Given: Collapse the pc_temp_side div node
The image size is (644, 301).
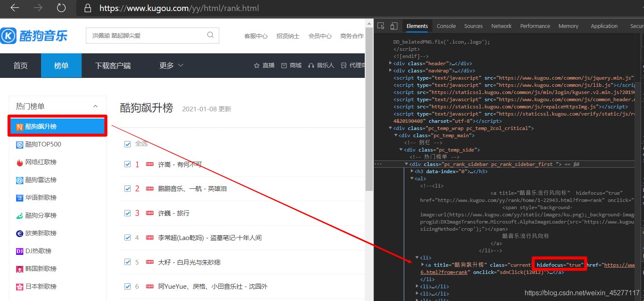Looking at the screenshot, I should [401, 150].
